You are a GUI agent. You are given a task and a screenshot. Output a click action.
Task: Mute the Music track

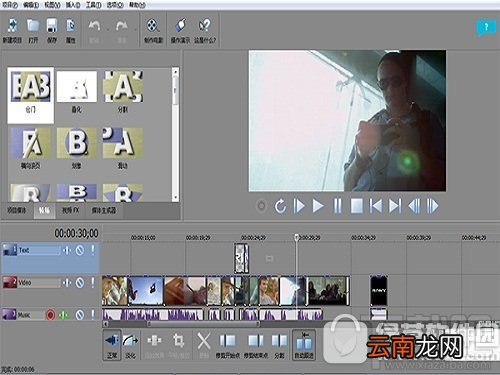pos(80,315)
